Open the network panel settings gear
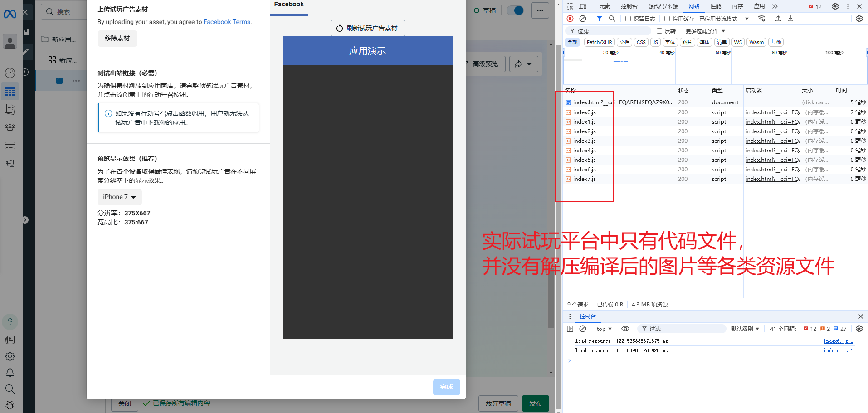Viewport: 868px width, 413px height. coord(859,19)
